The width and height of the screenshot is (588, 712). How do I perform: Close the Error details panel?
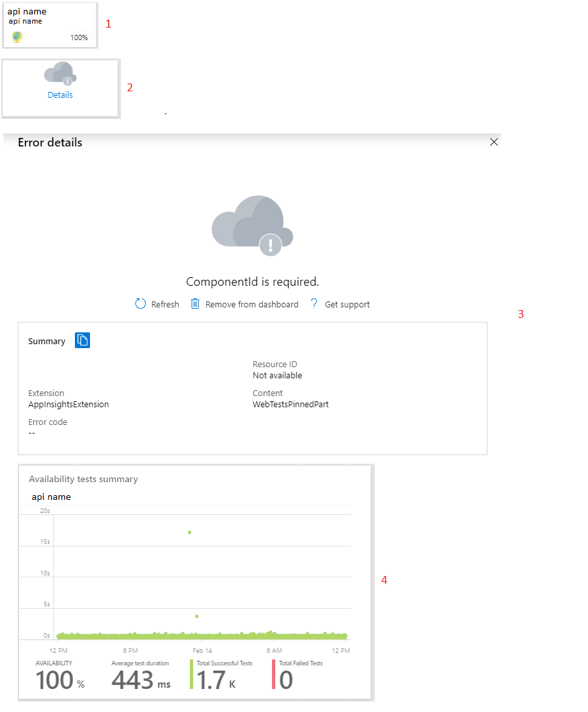pos(494,142)
